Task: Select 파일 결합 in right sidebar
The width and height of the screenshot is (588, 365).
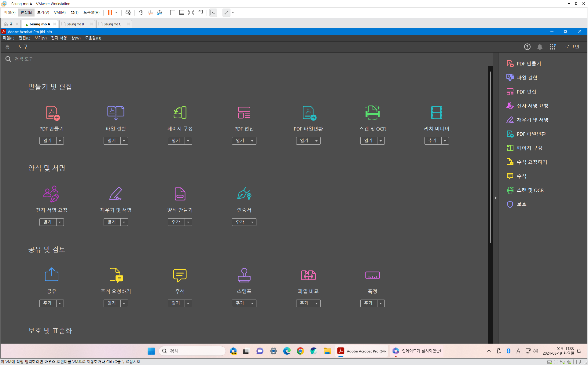Action: [522, 78]
